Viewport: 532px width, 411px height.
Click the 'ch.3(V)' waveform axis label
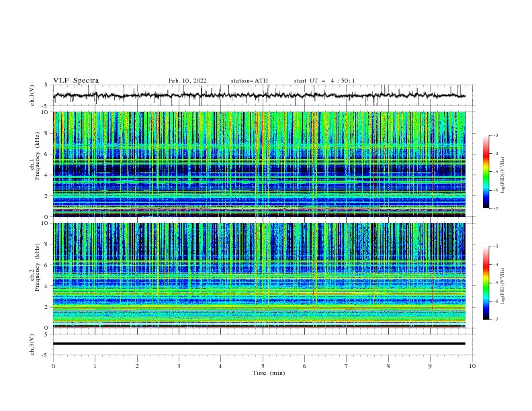[32, 345]
